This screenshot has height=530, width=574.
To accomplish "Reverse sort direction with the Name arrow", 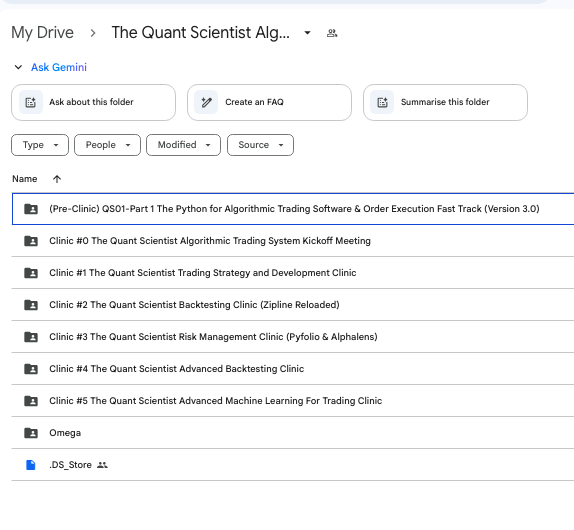I will tap(57, 179).
